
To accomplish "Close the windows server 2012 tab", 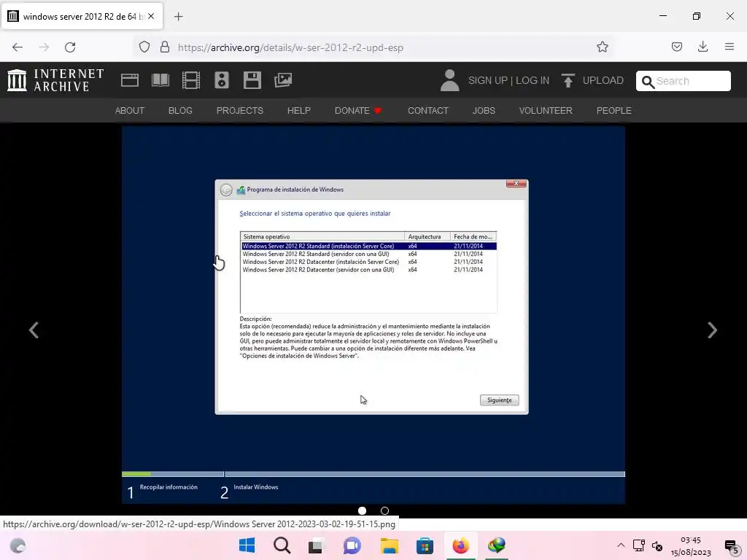I will click(x=151, y=16).
